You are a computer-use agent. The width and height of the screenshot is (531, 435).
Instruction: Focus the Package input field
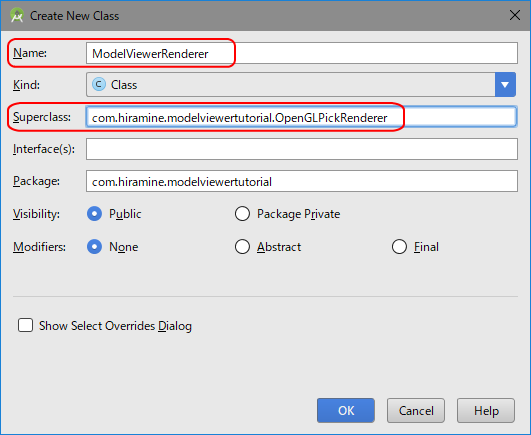302,181
